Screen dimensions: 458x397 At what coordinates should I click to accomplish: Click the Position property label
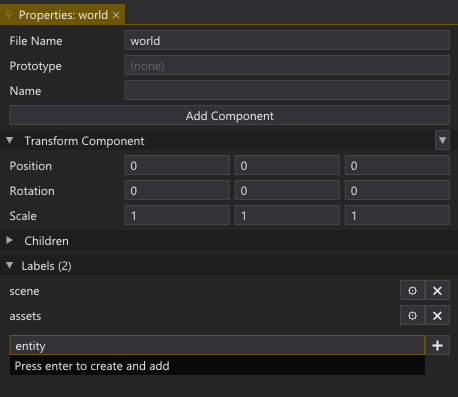point(31,166)
